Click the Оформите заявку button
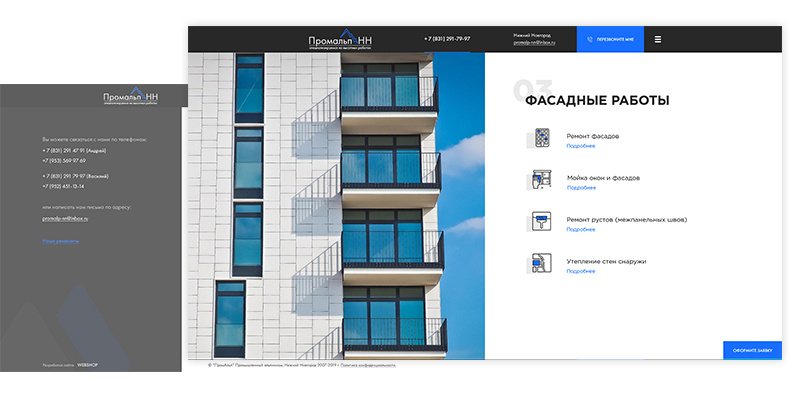This screenshot has height=398, width=790. (752, 350)
